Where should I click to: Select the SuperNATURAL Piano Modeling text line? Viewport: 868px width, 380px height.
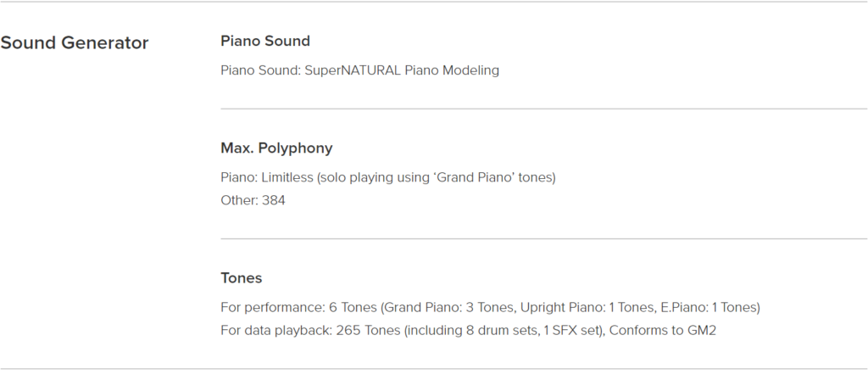[359, 70]
